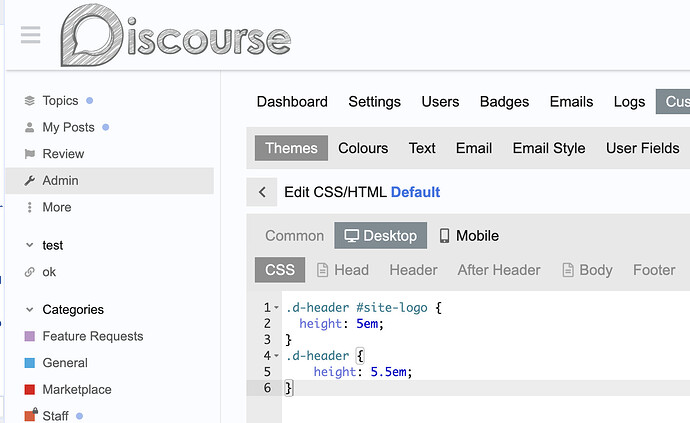The width and height of the screenshot is (690, 423).
Task: Select the Colours sub-tab
Action: point(363,148)
